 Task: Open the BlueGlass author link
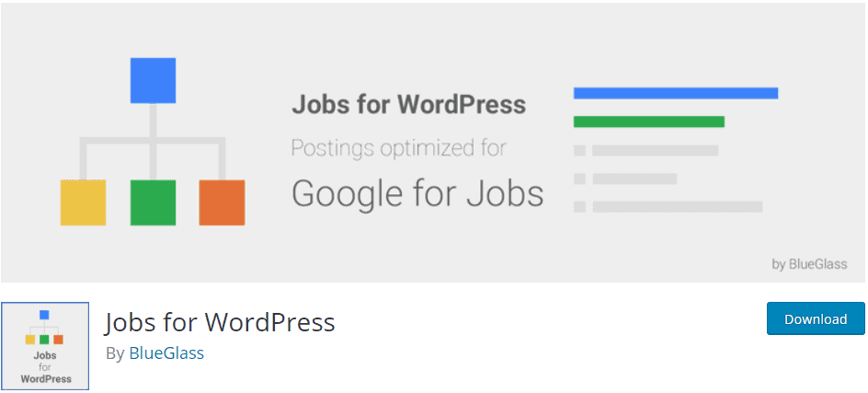click(166, 353)
